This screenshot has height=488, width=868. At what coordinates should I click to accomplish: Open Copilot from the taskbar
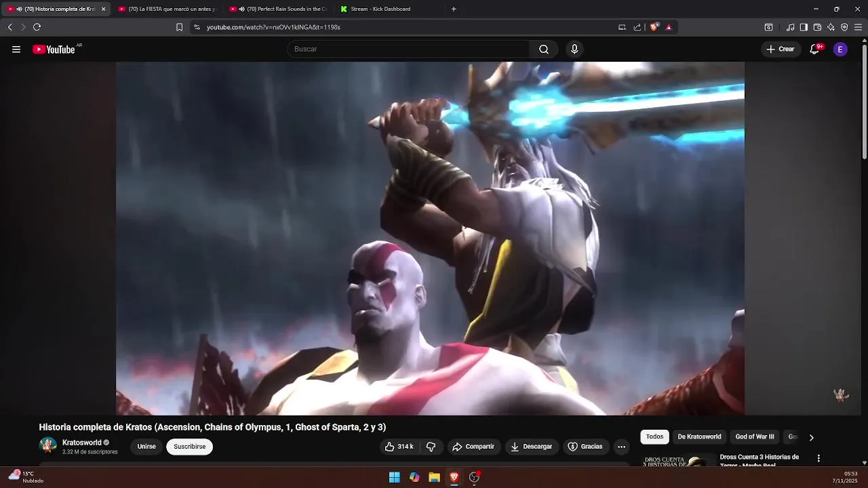[x=414, y=477]
